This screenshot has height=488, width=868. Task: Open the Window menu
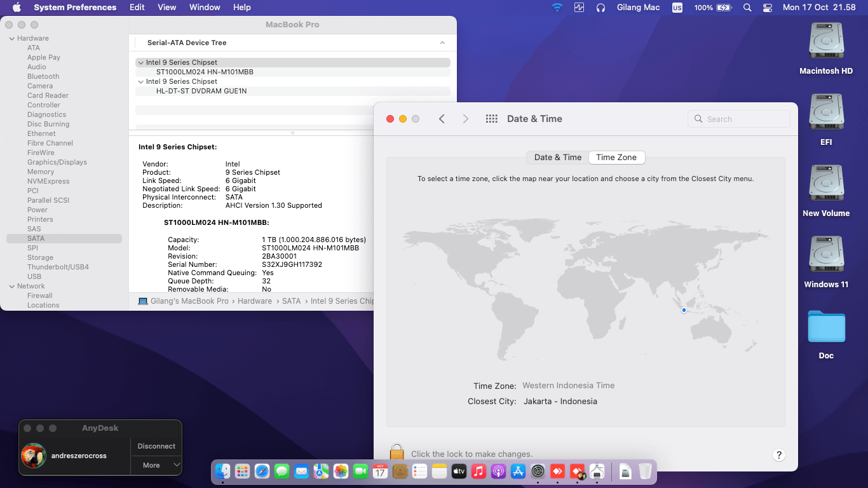tap(205, 8)
